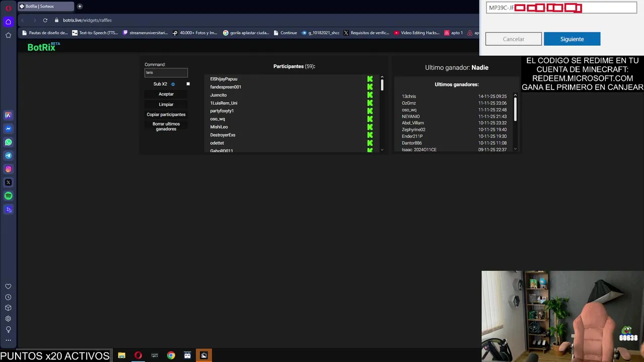
Task: Click Ultimos ganadores scroll down arrow
Action: 515,149
